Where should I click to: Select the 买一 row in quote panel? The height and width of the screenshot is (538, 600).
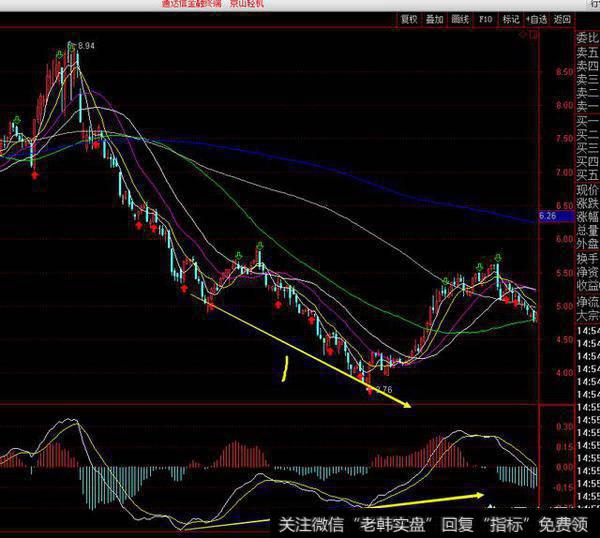tap(588, 121)
